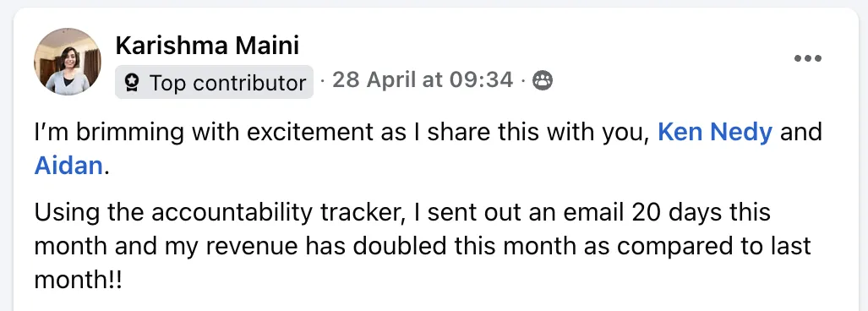Click the "compared to last" text

click(715, 246)
